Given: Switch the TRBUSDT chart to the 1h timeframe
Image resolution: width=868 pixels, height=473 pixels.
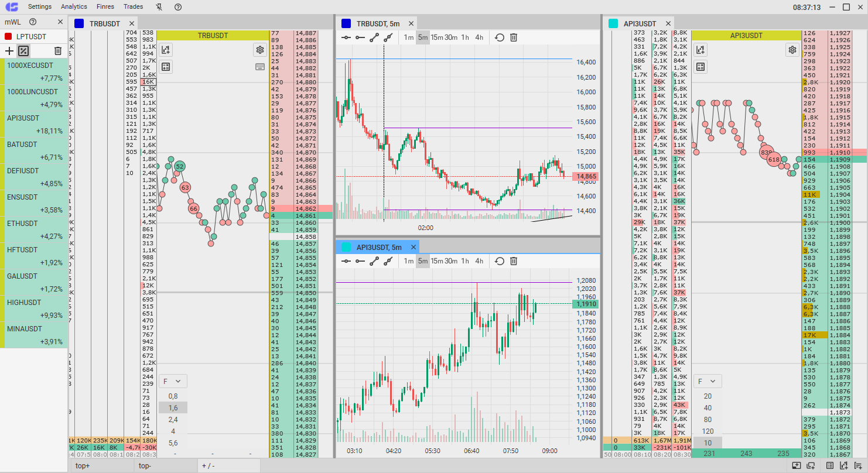Looking at the screenshot, I should click(465, 37).
